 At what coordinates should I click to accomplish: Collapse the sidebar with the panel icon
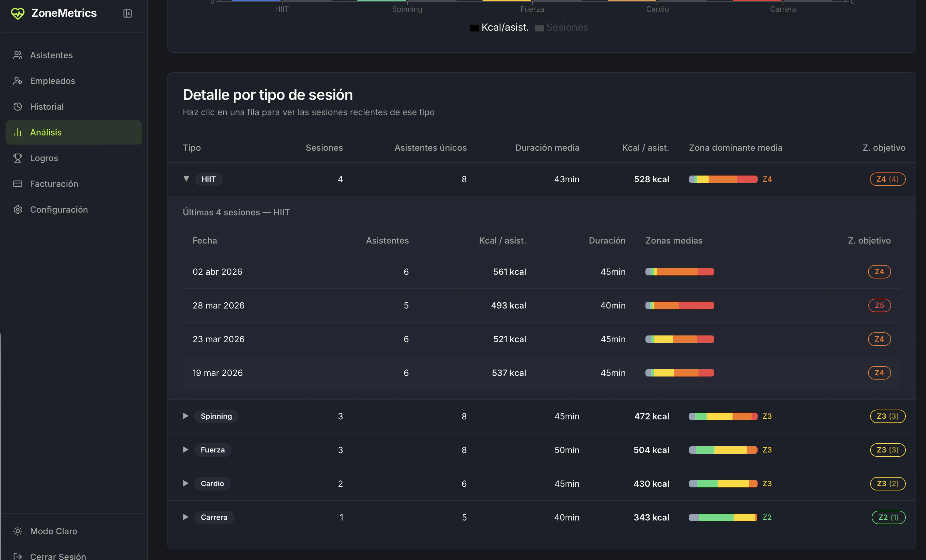pos(127,13)
